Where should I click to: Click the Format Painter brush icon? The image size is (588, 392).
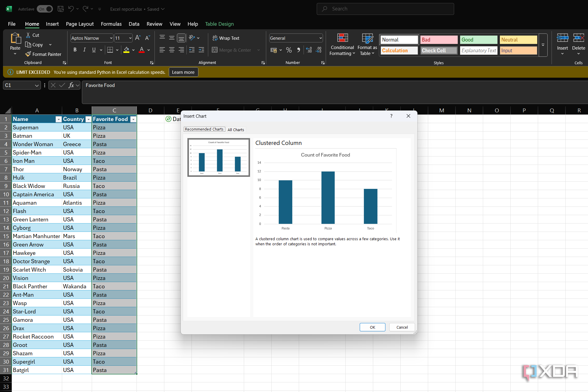coord(28,54)
